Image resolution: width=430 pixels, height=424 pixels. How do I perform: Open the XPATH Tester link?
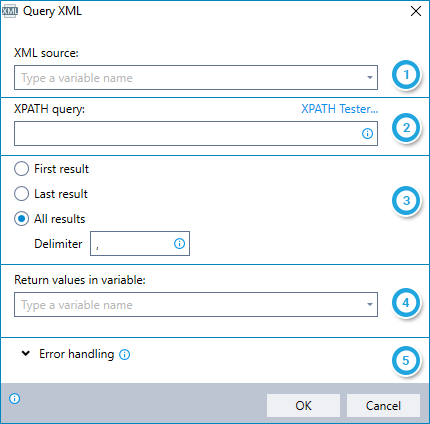[x=340, y=109]
